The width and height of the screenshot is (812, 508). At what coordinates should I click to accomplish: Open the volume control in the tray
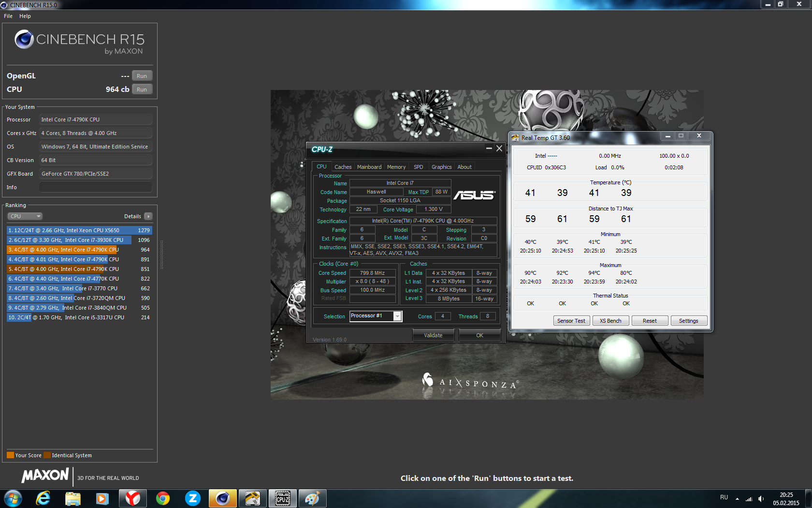[x=761, y=498]
